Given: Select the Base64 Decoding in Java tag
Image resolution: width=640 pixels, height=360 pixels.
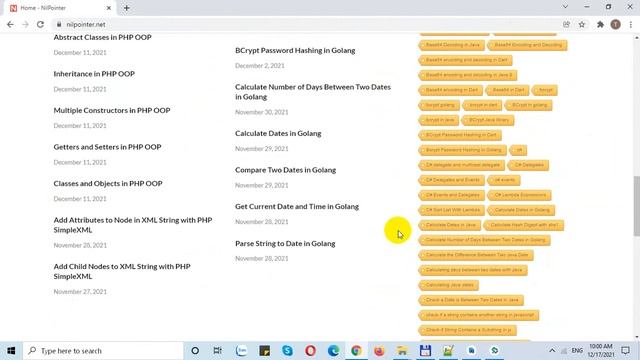Looking at the screenshot, I should coord(452,45).
